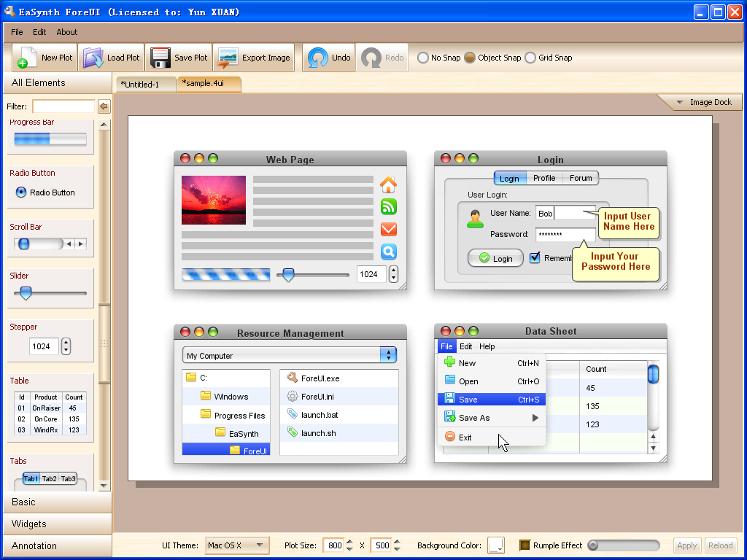Click the orange home icon in Web Page mockup
This screenshot has height=560, width=747.
click(389, 184)
